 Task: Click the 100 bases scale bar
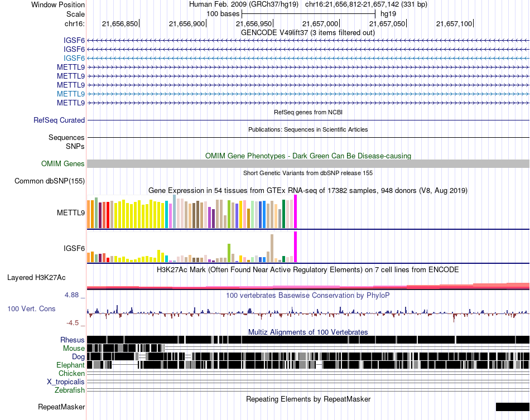tap(309, 14)
